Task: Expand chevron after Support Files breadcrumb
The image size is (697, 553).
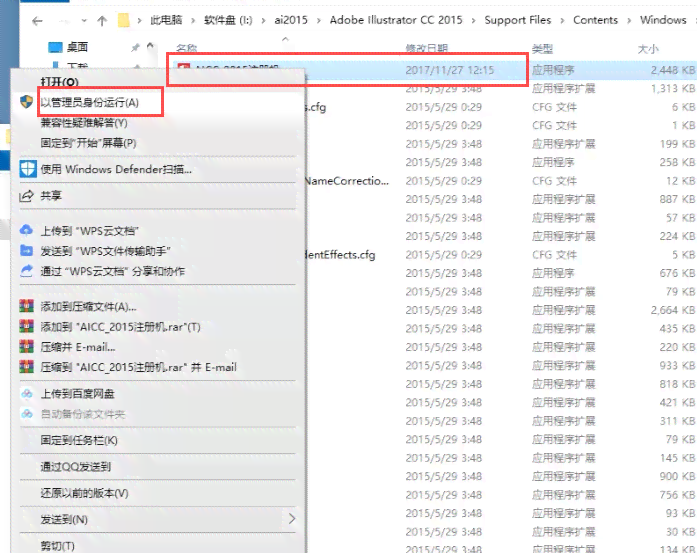Action: pos(562,20)
